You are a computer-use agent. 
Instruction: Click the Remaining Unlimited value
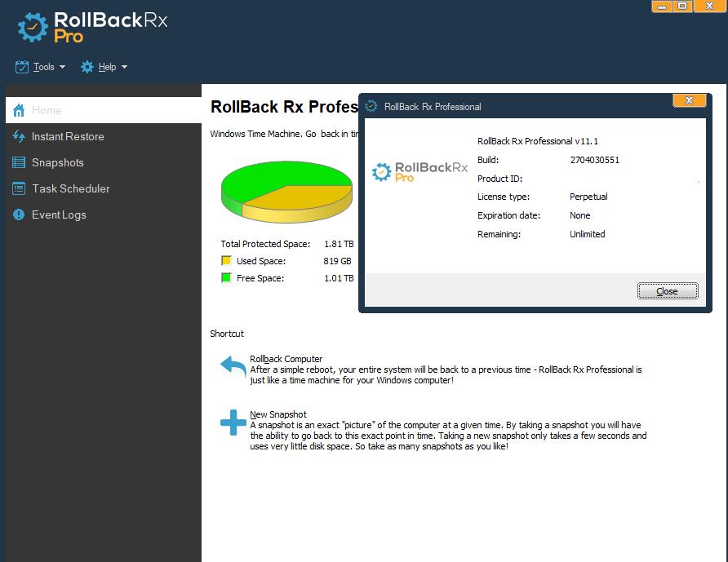(x=588, y=234)
